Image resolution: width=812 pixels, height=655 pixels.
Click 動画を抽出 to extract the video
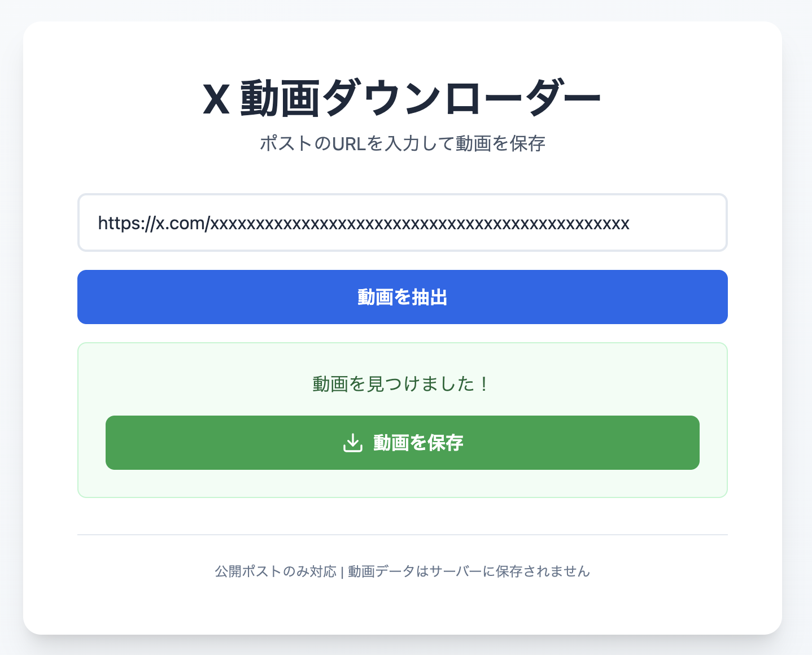[x=402, y=297]
